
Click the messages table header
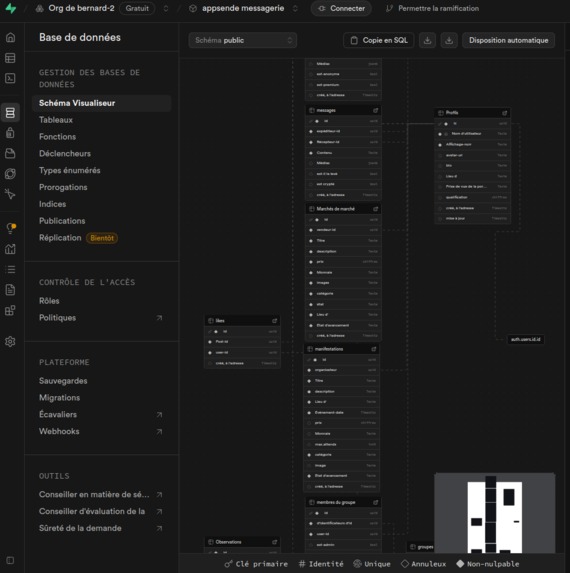click(x=343, y=110)
